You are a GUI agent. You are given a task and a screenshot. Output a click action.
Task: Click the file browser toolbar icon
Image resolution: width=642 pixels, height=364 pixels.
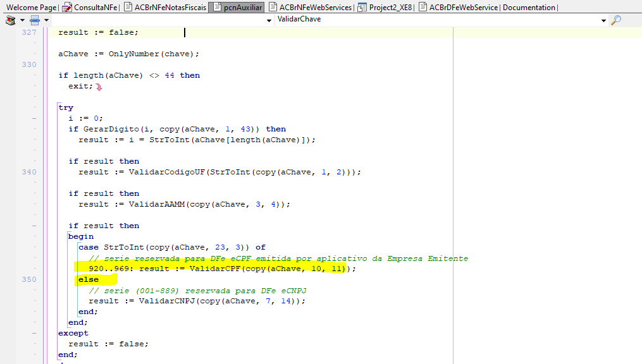coord(11,20)
